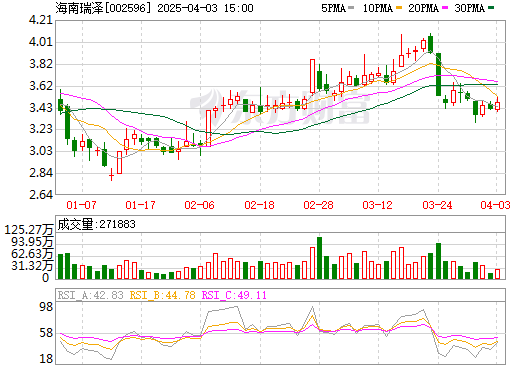Screen dimensions: 520x365
Task: Click the 02-06 date label
Action: (x=199, y=205)
